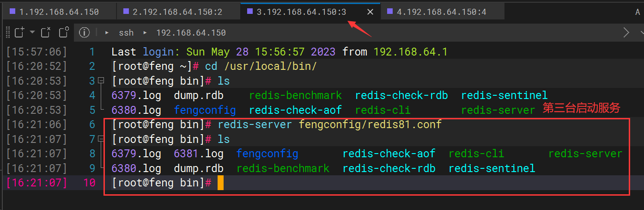Close the 3.192.168.64.150:3 tab
This screenshot has height=210, width=644.
(x=370, y=12)
